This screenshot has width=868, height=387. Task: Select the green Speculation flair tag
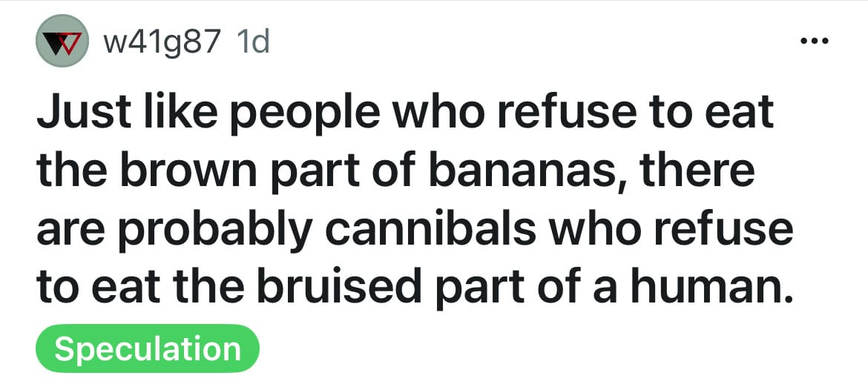(x=147, y=349)
